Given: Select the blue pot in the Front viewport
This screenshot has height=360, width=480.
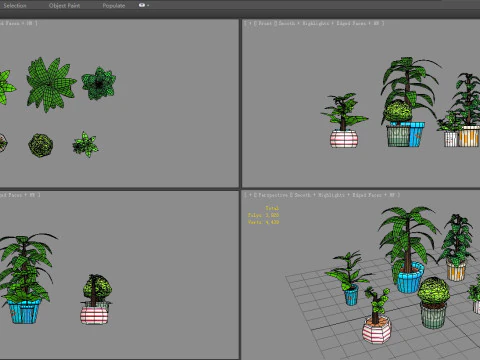Looking at the screenshot, I should point(416,135).
